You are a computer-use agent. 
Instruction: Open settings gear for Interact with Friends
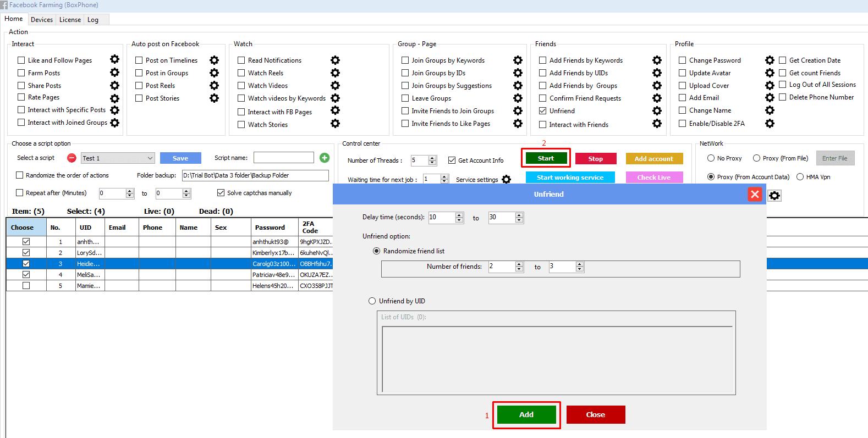[657, 123]
